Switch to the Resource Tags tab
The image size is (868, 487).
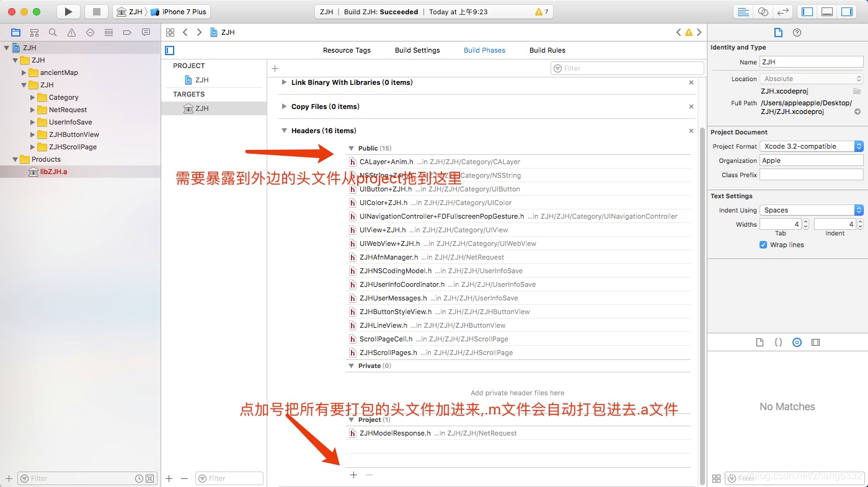pyautogui.click(x=347, y=50)
